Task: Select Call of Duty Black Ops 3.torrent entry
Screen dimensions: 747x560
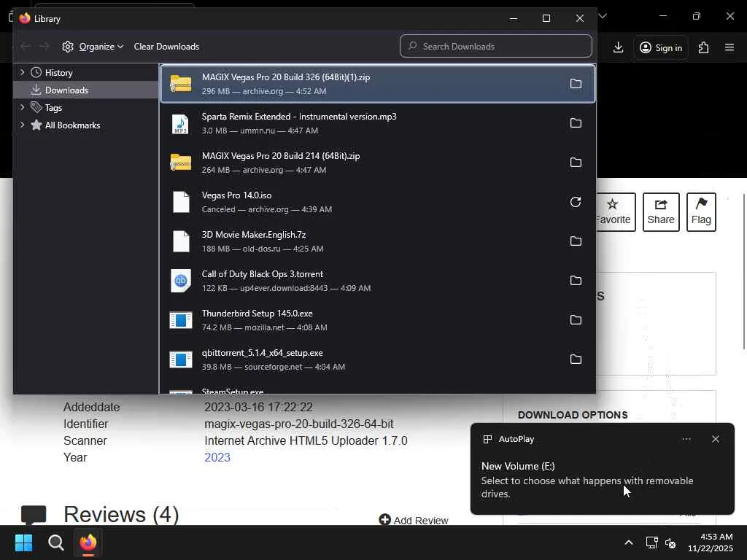Action: click(378, 281)
